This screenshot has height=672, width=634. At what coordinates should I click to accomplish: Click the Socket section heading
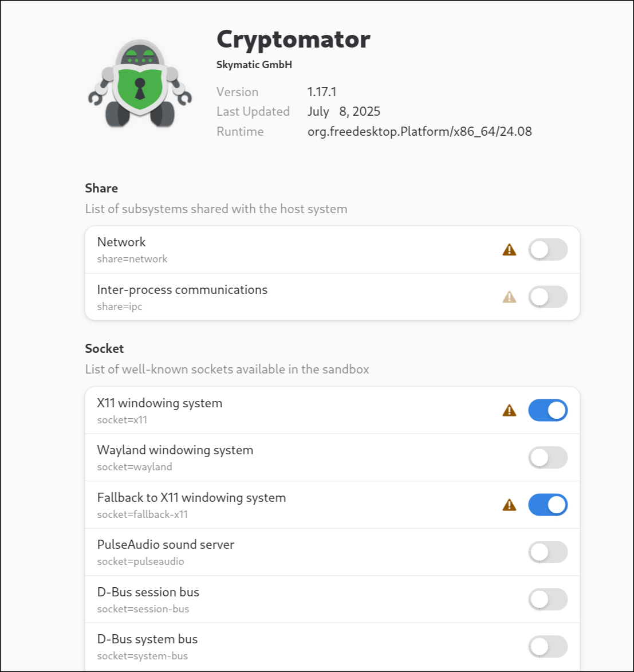click(x=105, y=348)
